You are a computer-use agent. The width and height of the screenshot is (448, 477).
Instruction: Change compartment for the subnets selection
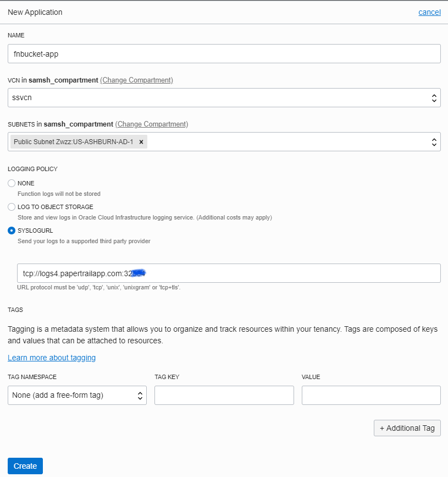(x=151, y=124)
